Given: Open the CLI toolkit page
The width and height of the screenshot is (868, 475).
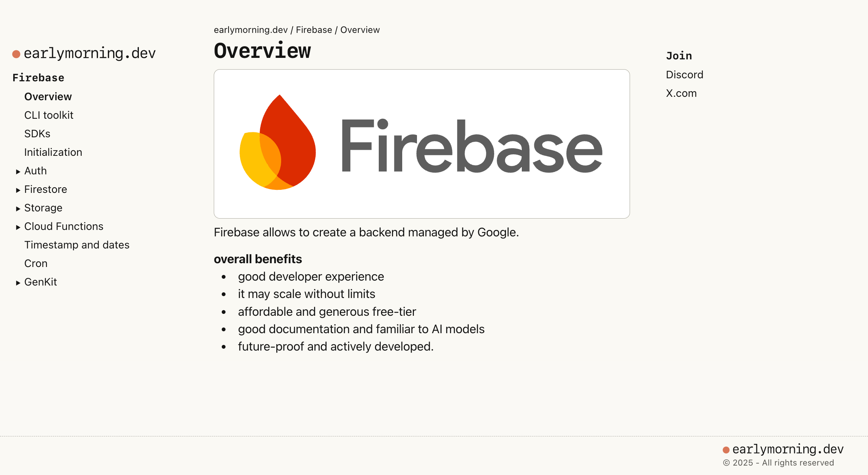Looking at the screenshot, I should [x=49, y=115].
